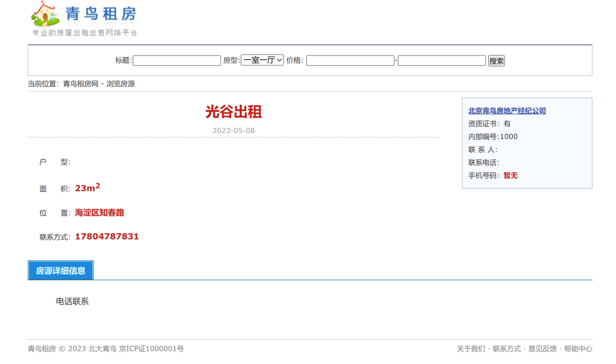
Task: Focus the 标题 search input field
Action: click(177, 61)
